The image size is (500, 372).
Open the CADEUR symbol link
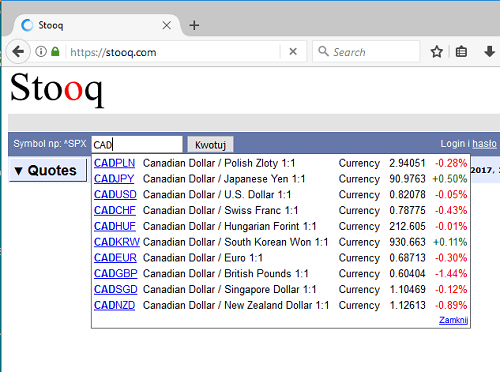(x=115, y=258)
